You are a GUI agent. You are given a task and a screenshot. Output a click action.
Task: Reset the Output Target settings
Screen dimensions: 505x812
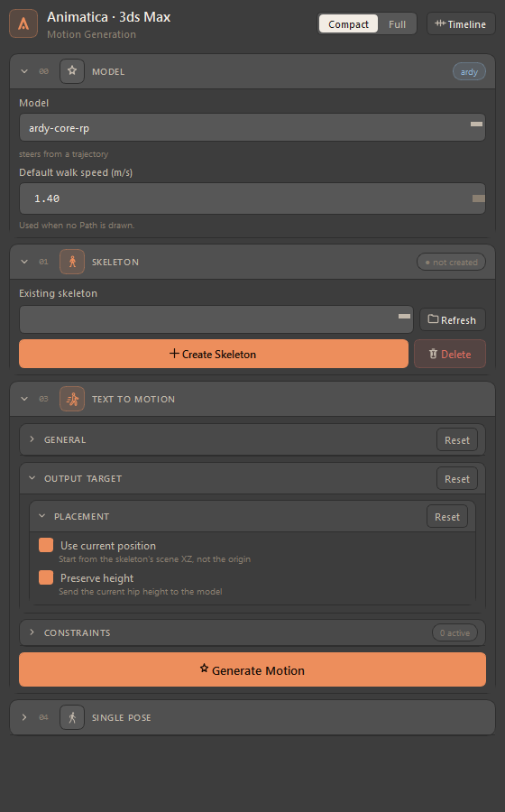pyautogui.click(x=457, y=479)
